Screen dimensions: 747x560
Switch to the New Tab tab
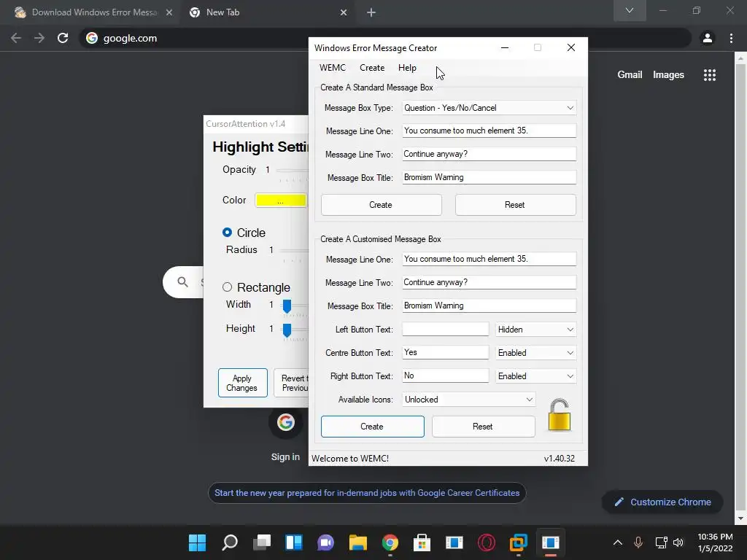coord(267,13)
